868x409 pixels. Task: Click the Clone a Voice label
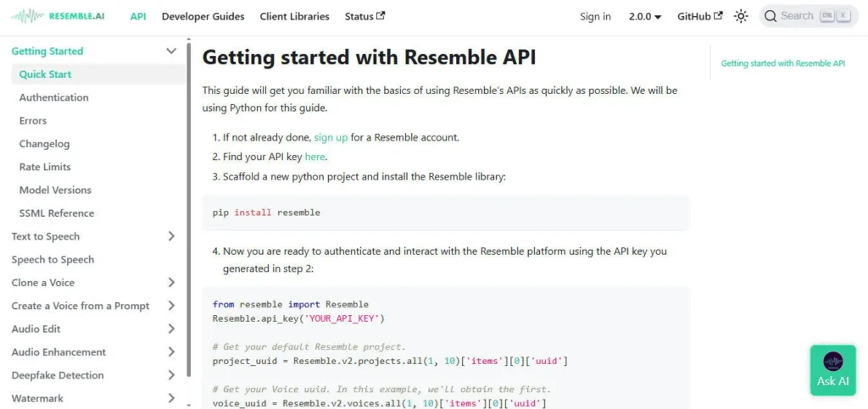point(42,283)
